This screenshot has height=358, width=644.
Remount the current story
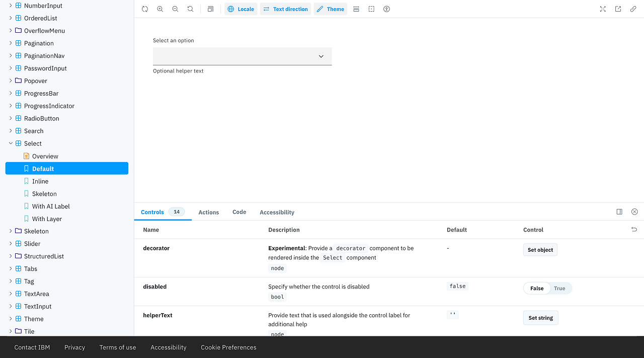[145, 9]
